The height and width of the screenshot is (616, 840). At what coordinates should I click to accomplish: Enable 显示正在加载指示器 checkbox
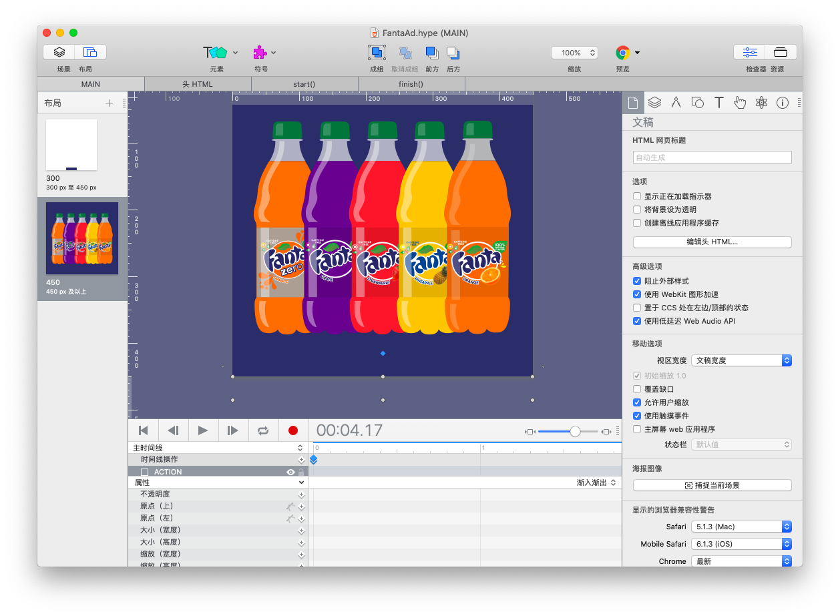pos(637,196)
